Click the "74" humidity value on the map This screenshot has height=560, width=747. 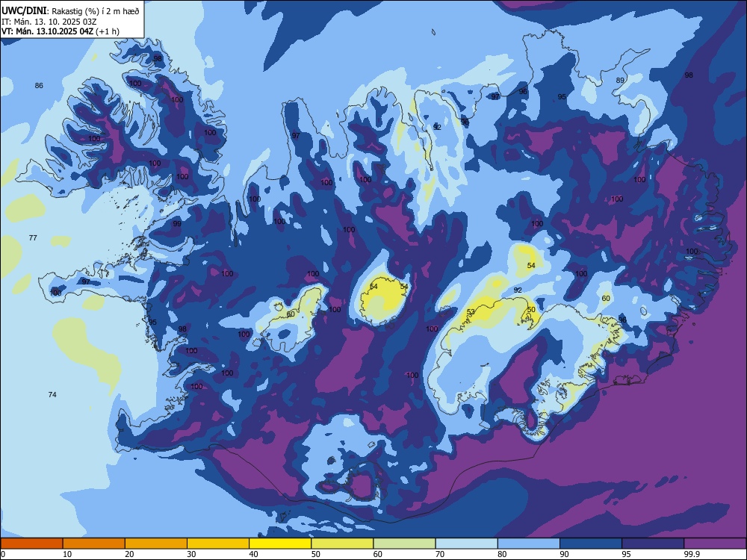[52, 394]
